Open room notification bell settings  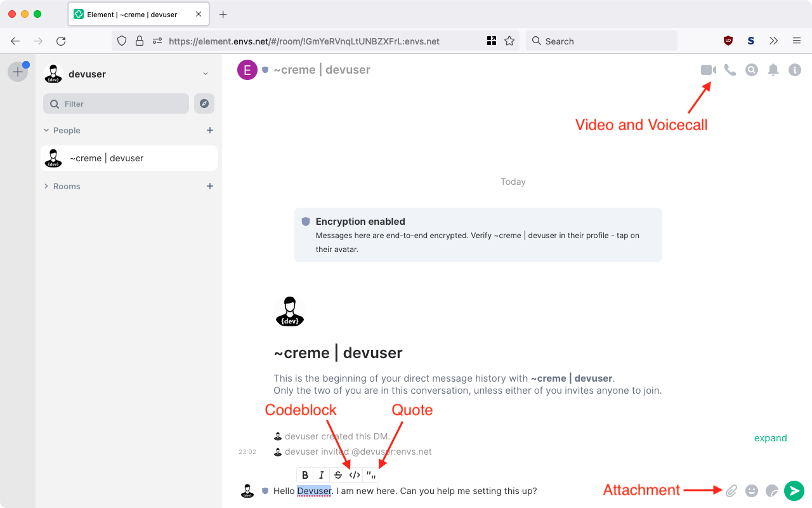pyautogui.click(x=773, y=70)
